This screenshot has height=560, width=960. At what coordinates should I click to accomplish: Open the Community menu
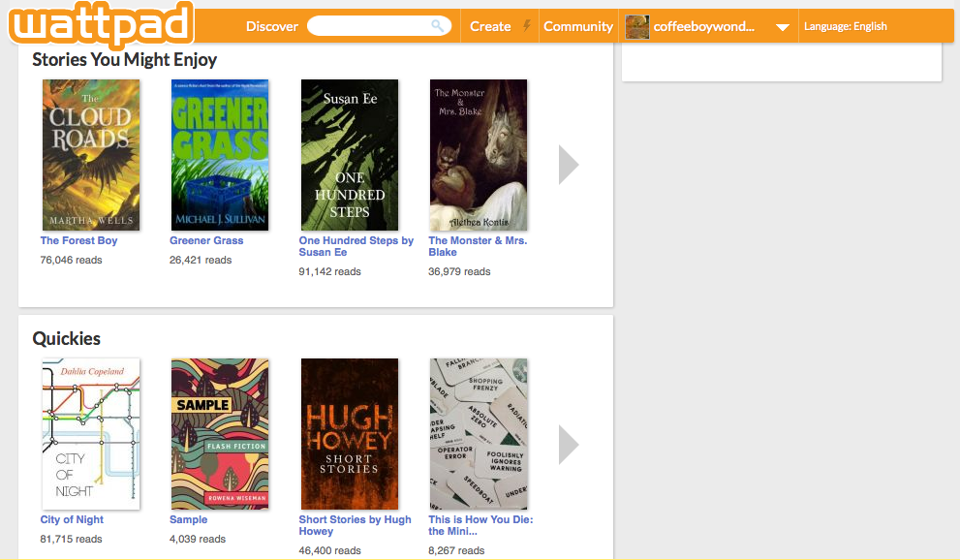[578, 26]
